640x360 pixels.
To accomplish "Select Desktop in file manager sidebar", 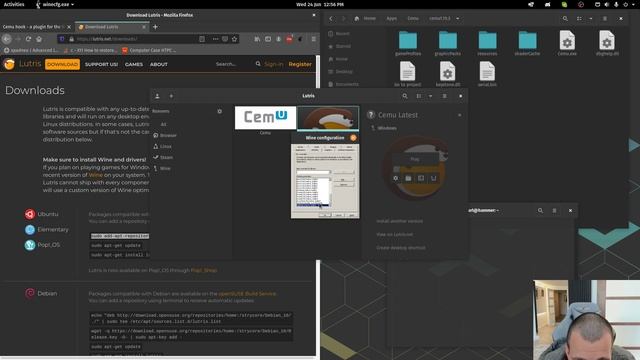I will tap(340, 71).
